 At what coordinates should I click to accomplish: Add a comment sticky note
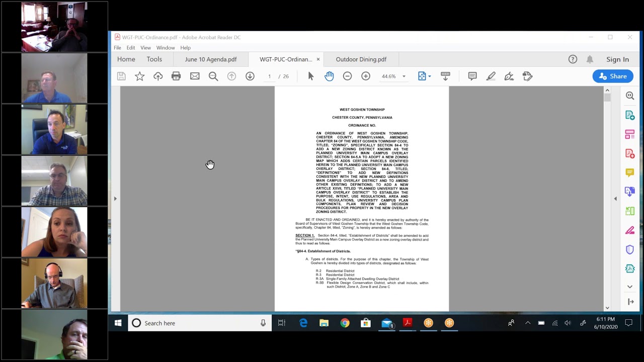click(x=472, y=76)
